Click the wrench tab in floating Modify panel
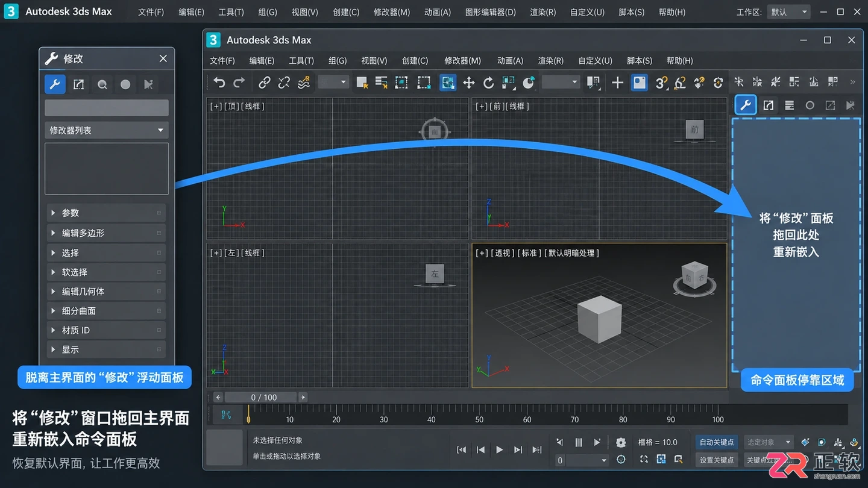868x488 pixels. point(55,84)
